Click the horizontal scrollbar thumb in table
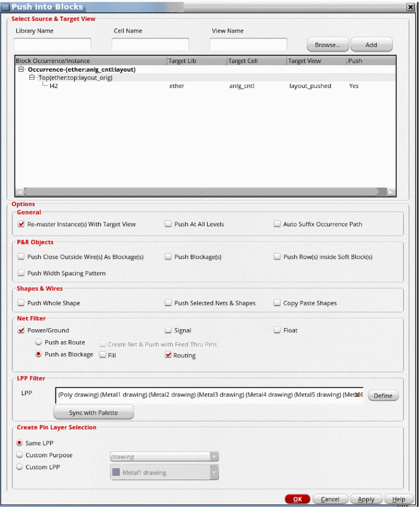Viewport: 420px width, 507px height. pos(201,192)
